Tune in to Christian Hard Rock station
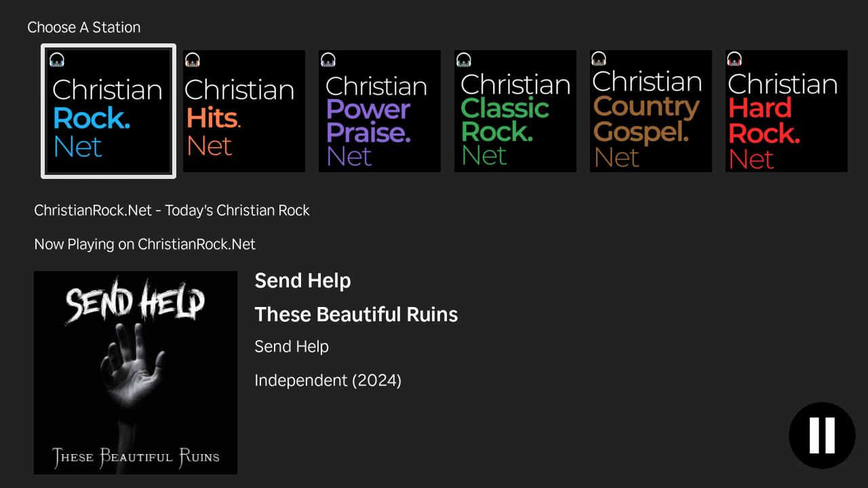The image size is (868, 488). point(787,112)
